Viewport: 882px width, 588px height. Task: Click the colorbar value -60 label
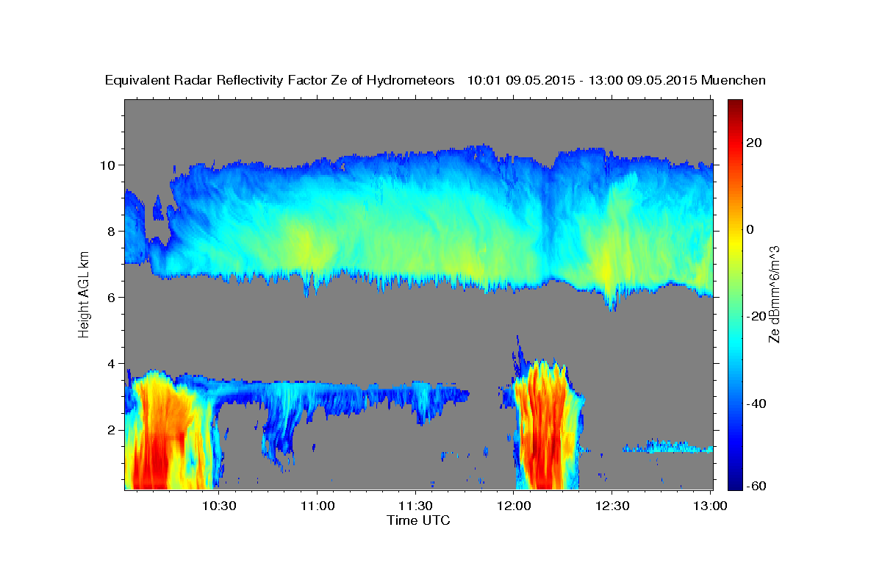(x=755, y=486)
